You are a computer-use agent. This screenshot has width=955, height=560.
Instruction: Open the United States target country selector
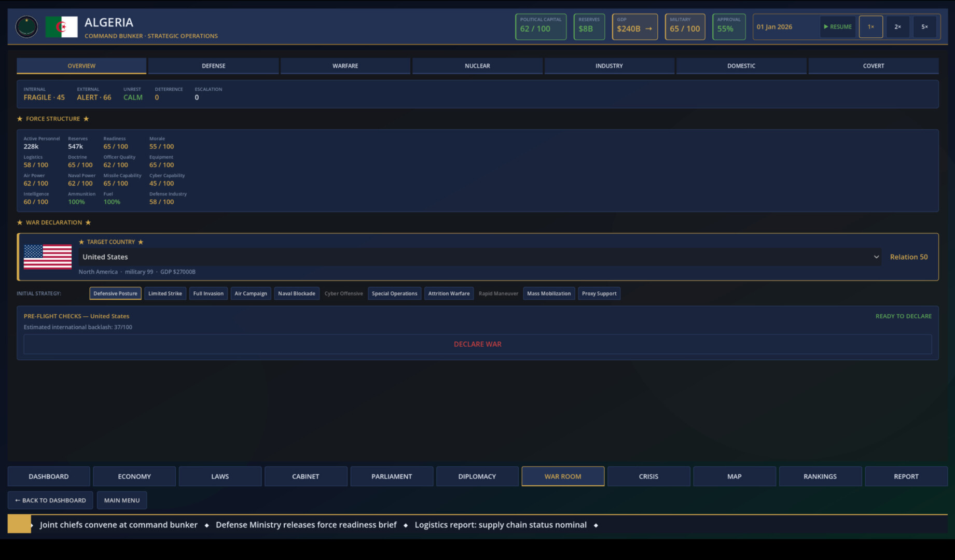480,257
